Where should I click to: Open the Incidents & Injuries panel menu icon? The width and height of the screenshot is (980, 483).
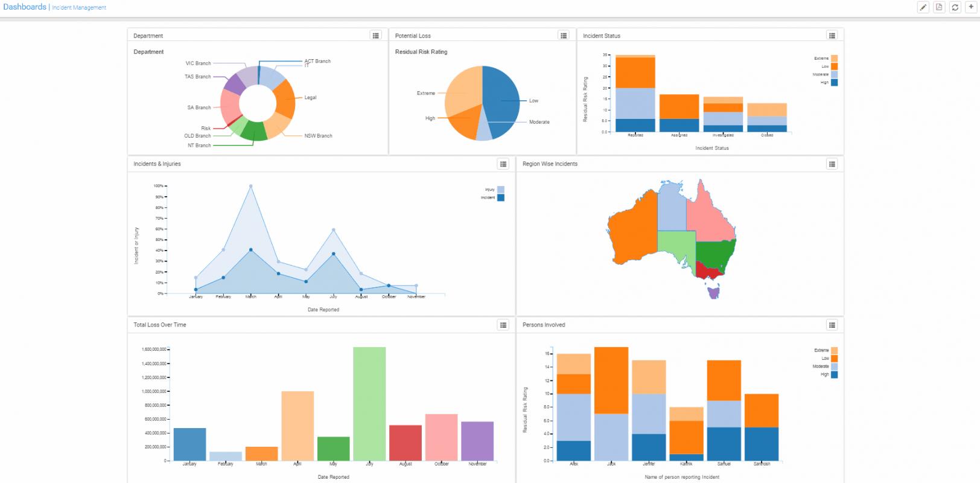coord(503,164)
